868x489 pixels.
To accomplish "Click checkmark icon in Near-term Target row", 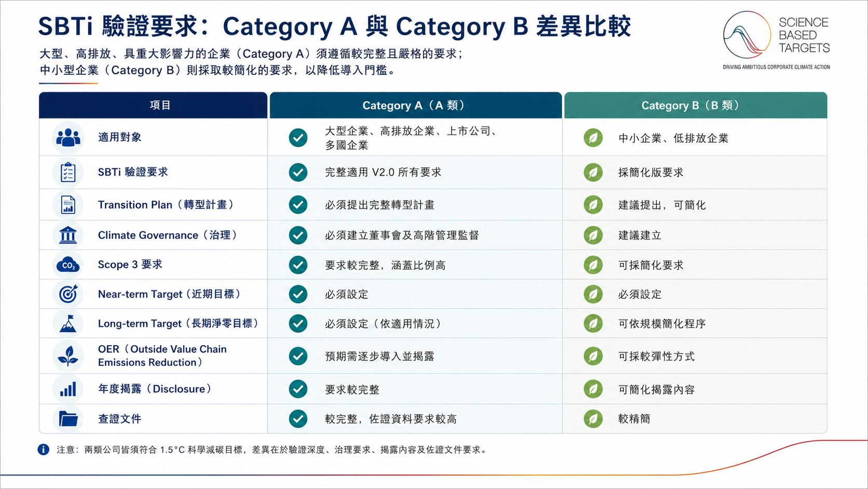I will (298, 294).
